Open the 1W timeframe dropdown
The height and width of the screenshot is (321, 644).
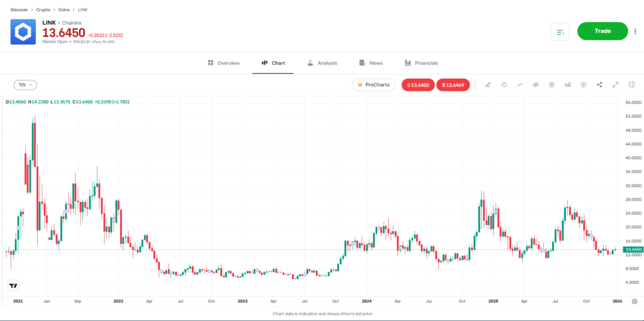pos(26,85)
